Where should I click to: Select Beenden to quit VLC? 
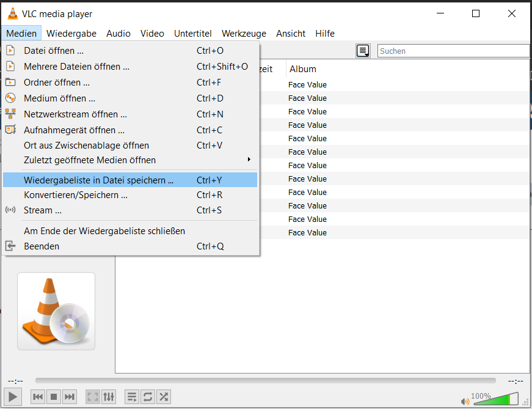[x=130, y=246]
